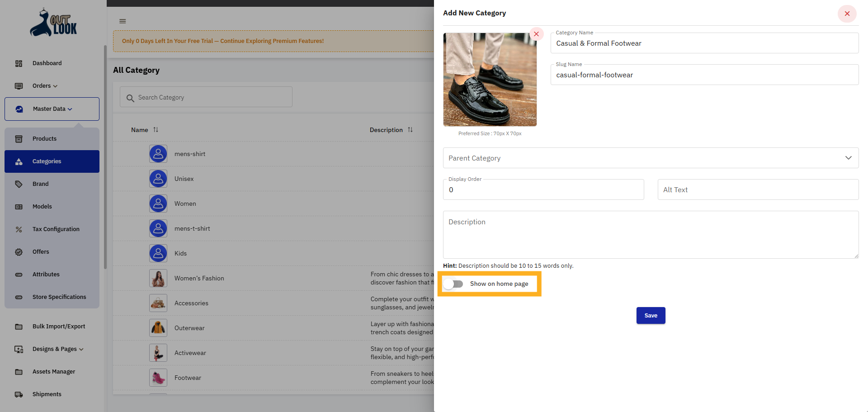This screenshot has width=868, height=412.
Task: Click inside the Description text area
Action: click(651, 235)
